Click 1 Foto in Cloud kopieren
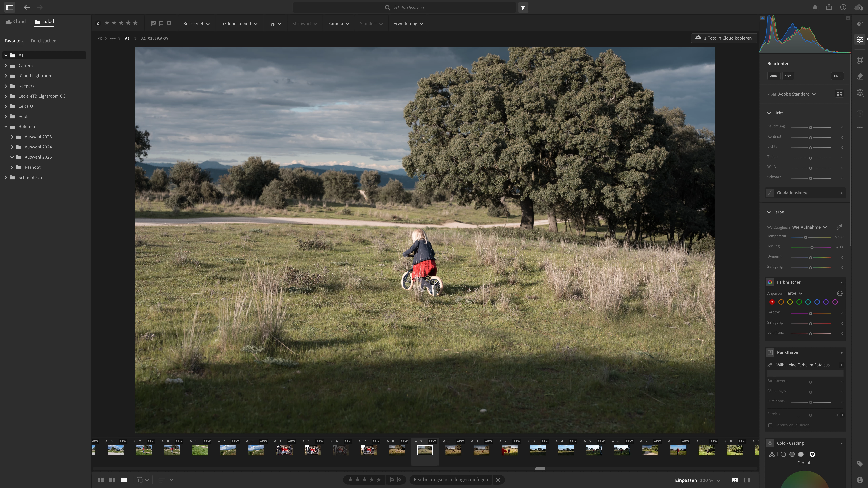 724,38
